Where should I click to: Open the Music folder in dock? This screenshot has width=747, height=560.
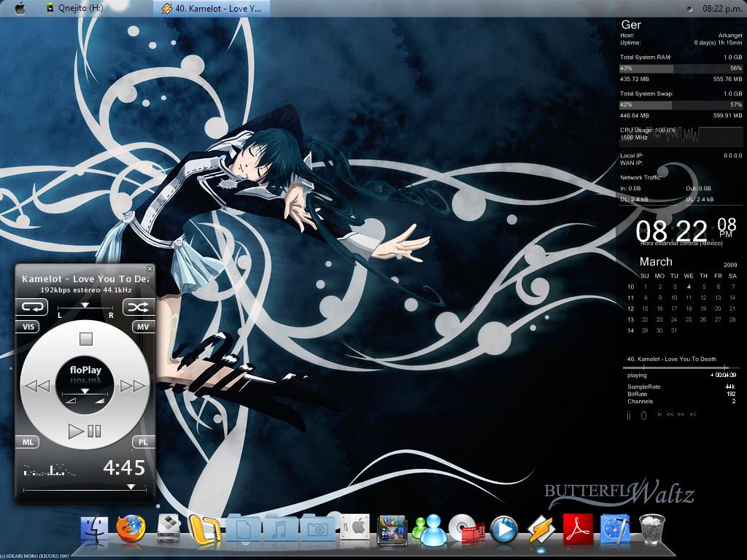point(280,528)
